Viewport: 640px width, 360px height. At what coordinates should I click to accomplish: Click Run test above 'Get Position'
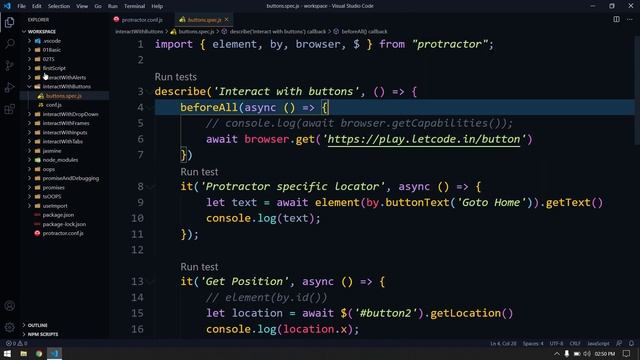(199, 267)
